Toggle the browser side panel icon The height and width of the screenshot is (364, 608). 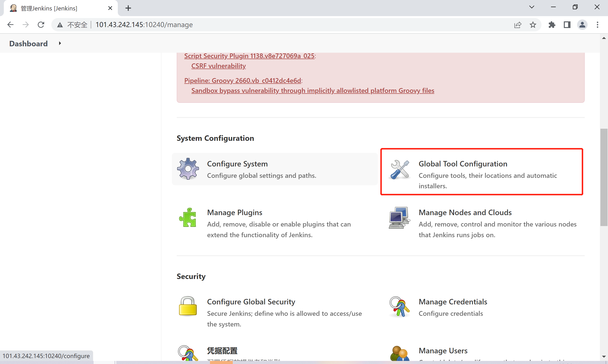point(567,25)
